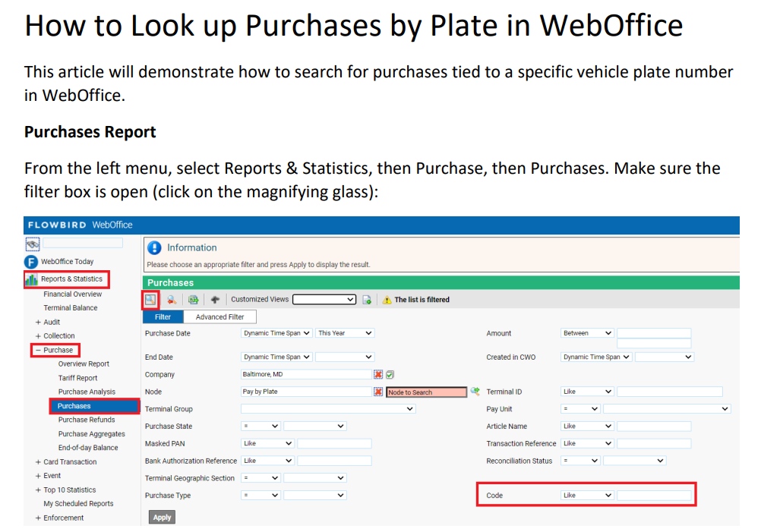The height and width of the screenshot is (532, 780).
Task: Open the Terminal Balance report
Action: click(x=71, y=308)
